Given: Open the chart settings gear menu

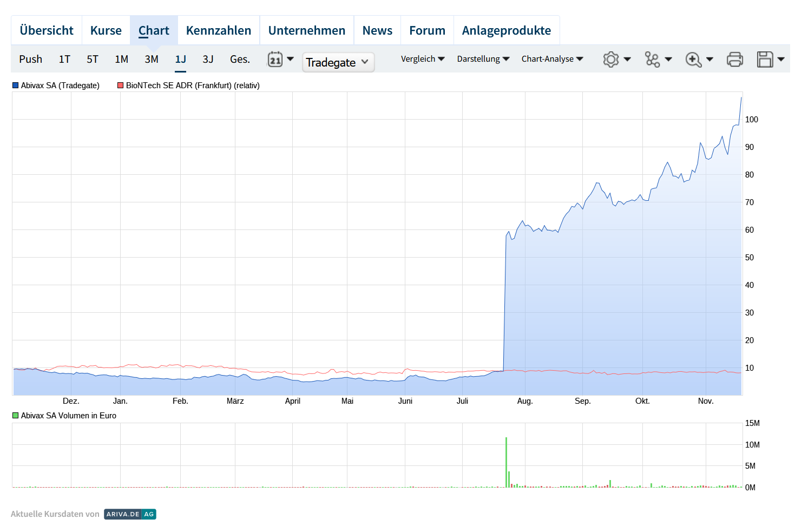Looking at the screenshot, I should [x=611, y=59].
